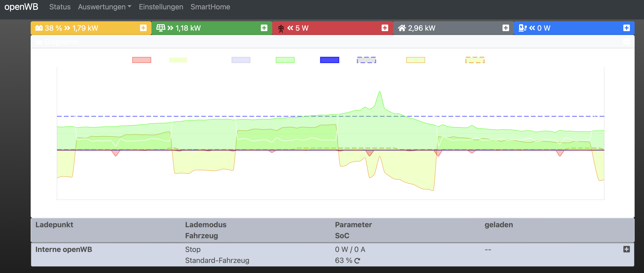Refresh the 63 % SoC value
The width and height of the screenshot is (644, 273).
pyautogui.click(x=357, y=260)
